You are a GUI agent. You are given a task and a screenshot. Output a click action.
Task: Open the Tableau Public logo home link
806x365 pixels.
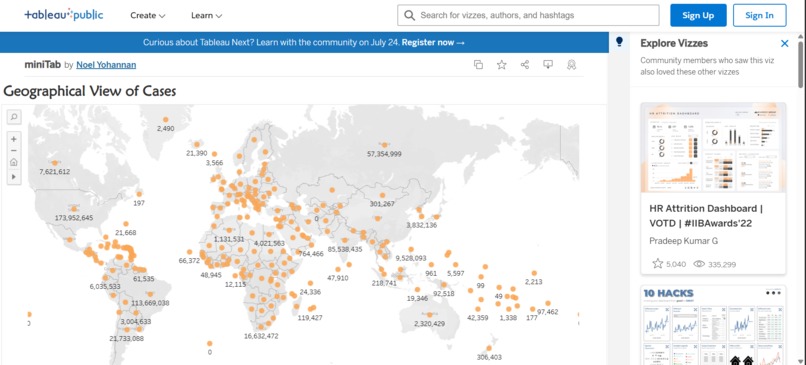64,15
